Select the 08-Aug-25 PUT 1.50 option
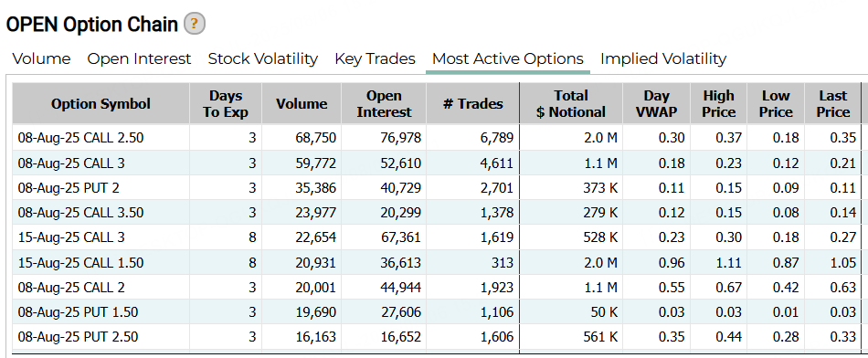868x358 pixels. click(x=437, y=312)
